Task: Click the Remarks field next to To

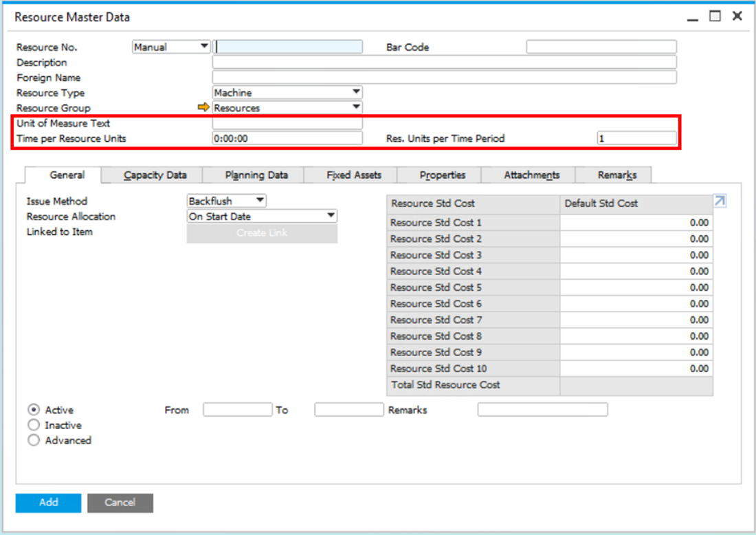Action: [542, 410]
